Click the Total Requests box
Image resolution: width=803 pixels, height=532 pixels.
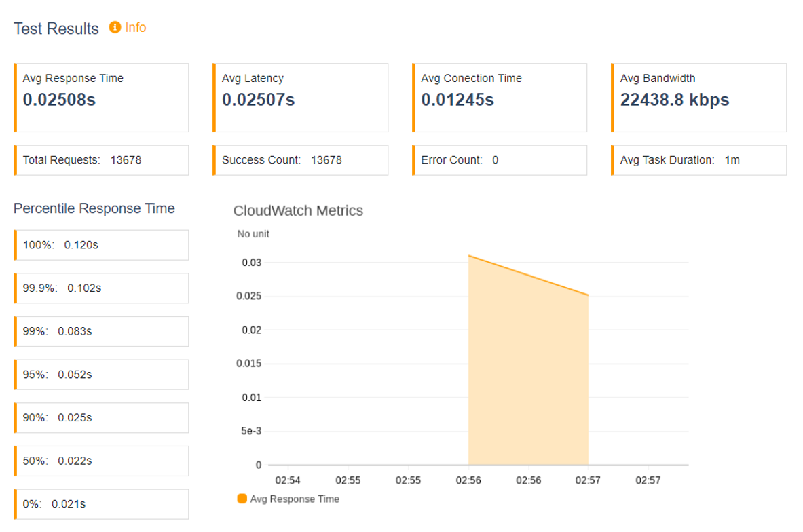click(x=101, y=160)
